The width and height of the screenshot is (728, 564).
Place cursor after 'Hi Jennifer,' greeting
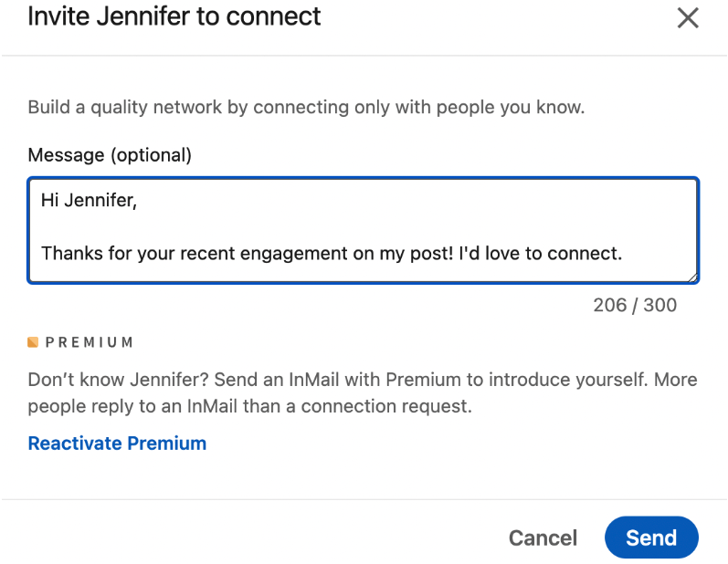click(x=138, y=201)
